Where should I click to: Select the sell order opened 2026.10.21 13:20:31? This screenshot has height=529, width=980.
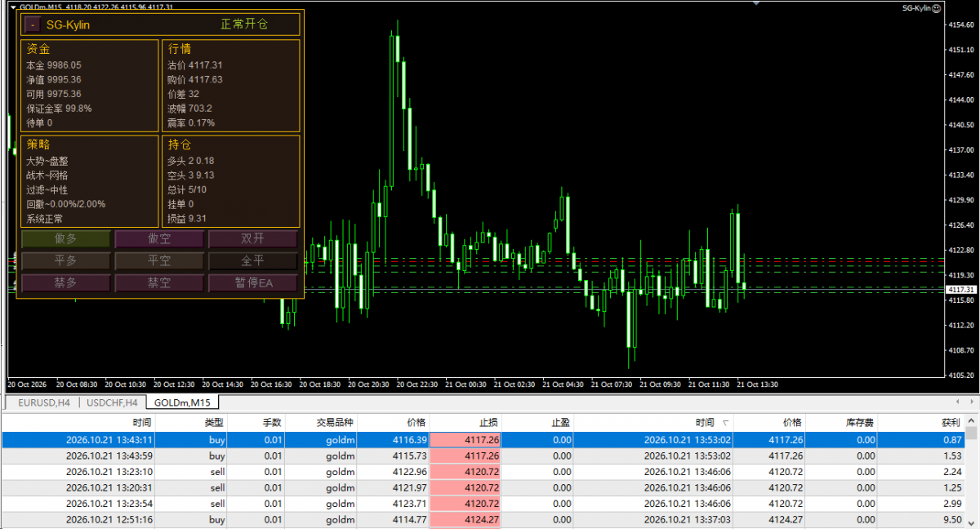point(483,488)
